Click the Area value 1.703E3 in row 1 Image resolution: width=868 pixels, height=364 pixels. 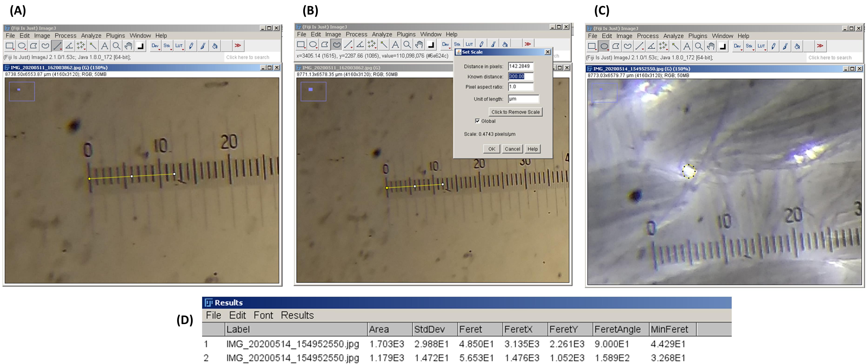[x=387, y=344]
